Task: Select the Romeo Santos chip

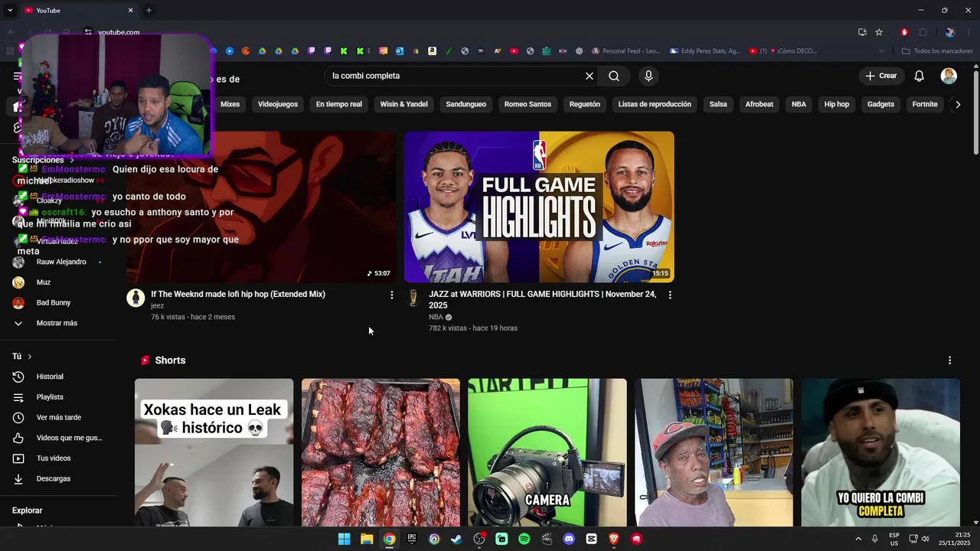Action: click(528, 104)
